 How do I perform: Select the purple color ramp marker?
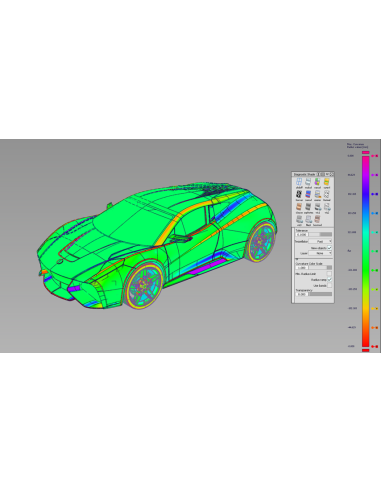375,175
